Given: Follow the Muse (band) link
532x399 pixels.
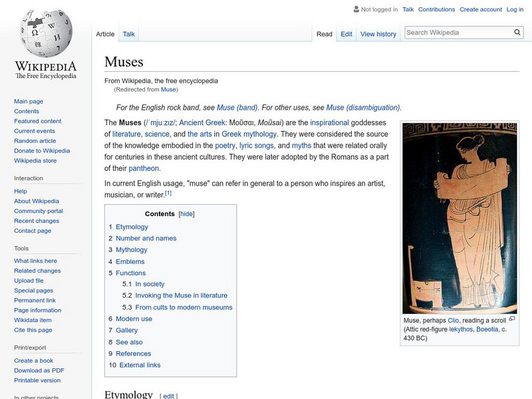Looking at the screenshot, I should click(x=237, y=108).
